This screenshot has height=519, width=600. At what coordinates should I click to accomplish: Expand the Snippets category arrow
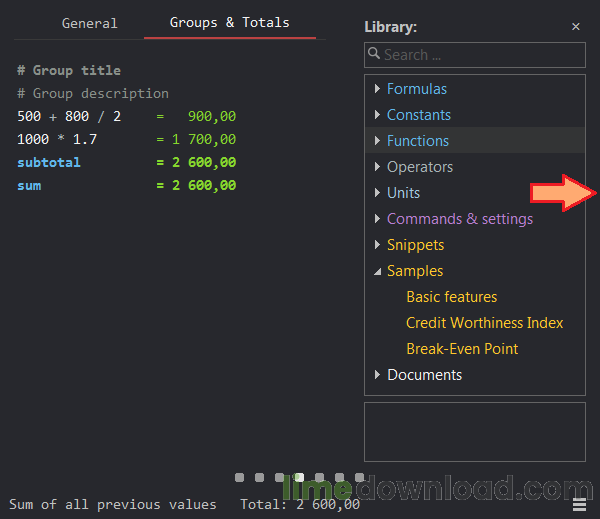pos(377,245)
